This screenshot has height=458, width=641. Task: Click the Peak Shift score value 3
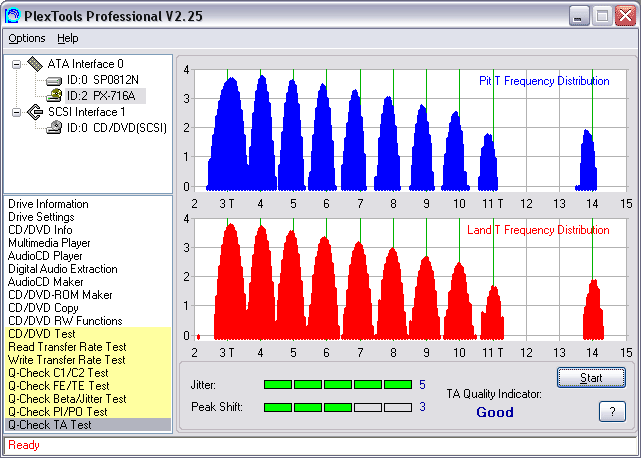click(x=422, y=407)
